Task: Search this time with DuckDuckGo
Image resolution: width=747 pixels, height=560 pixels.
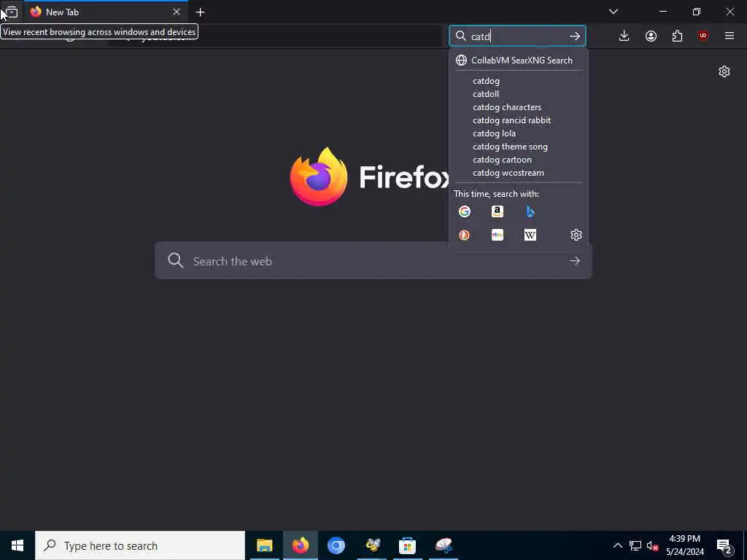Action: click(x=465, y=235)
